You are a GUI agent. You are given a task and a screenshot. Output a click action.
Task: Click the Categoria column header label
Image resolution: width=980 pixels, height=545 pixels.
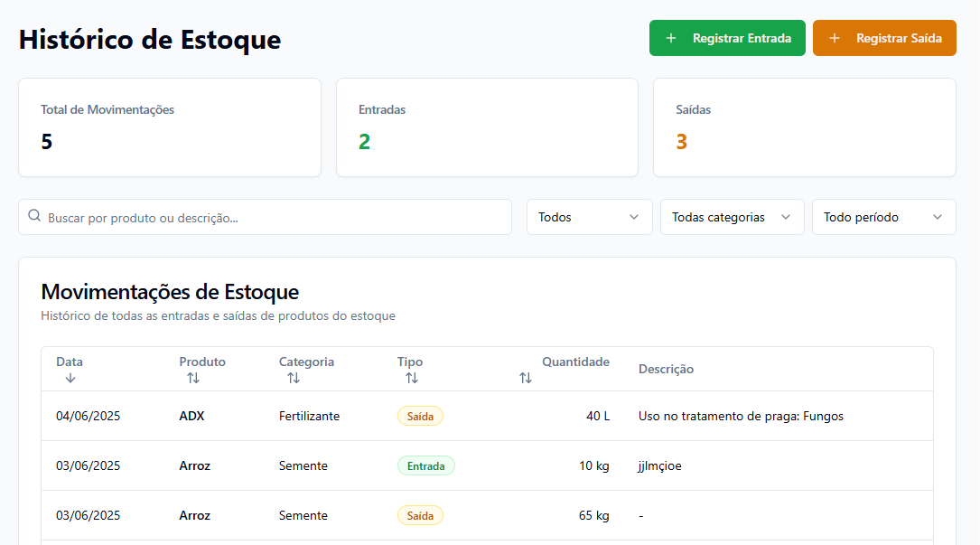pos(306,362)
